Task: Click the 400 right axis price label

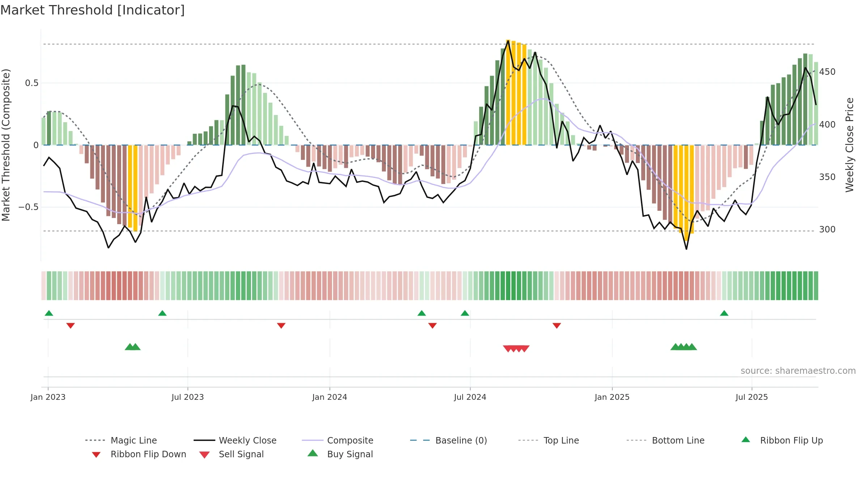Action: (827, 125)
